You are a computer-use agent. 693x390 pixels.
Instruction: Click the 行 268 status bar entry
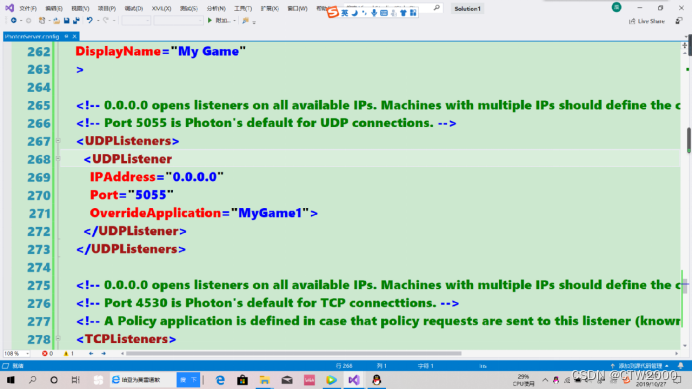coord(344,366)
